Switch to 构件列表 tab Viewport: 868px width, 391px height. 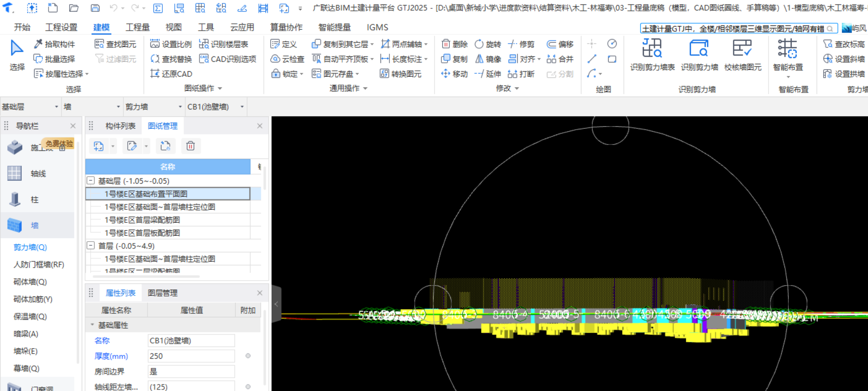[x=120, y=126]
